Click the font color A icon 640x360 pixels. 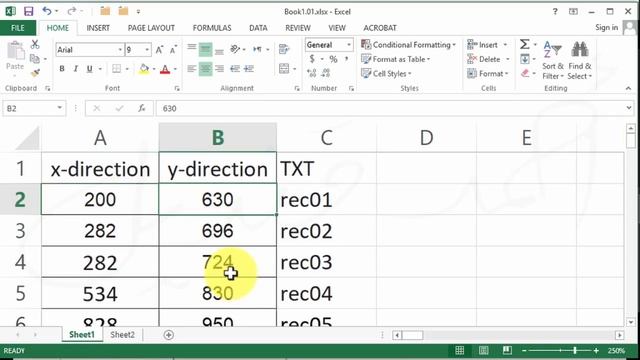(x=165, y=69)
